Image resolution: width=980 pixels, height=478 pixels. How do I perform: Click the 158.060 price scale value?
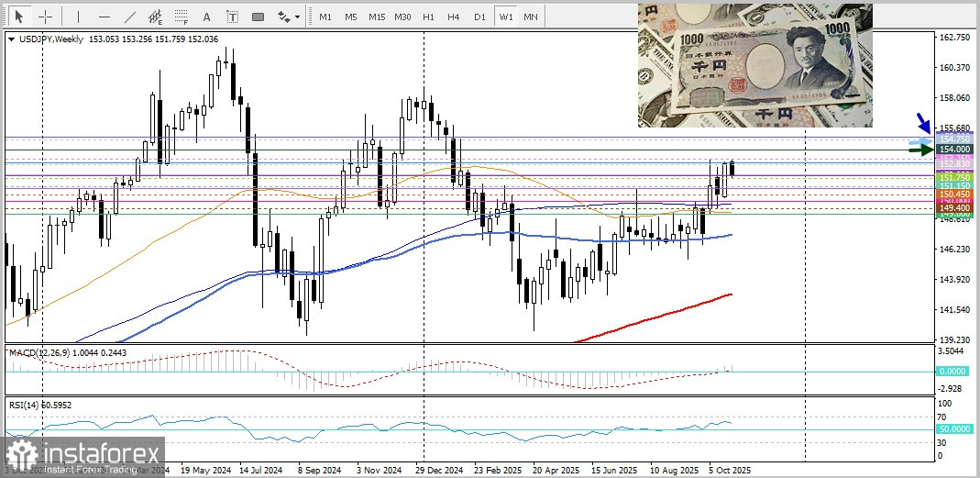955,98
